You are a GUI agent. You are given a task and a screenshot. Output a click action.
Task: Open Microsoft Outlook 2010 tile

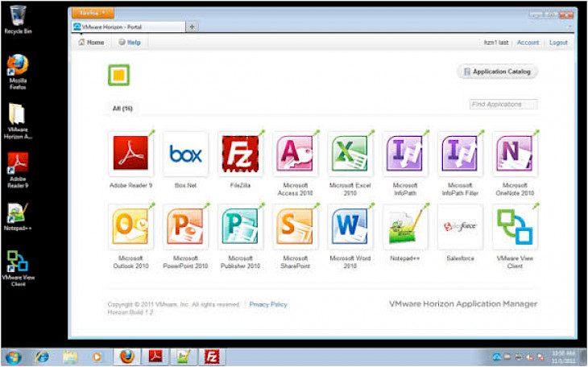[130, 227]
